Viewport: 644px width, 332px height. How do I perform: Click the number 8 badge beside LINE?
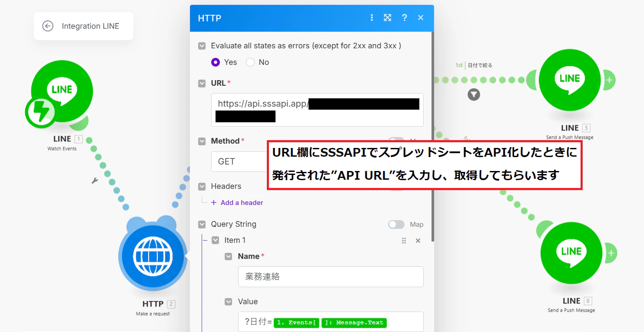588,301
